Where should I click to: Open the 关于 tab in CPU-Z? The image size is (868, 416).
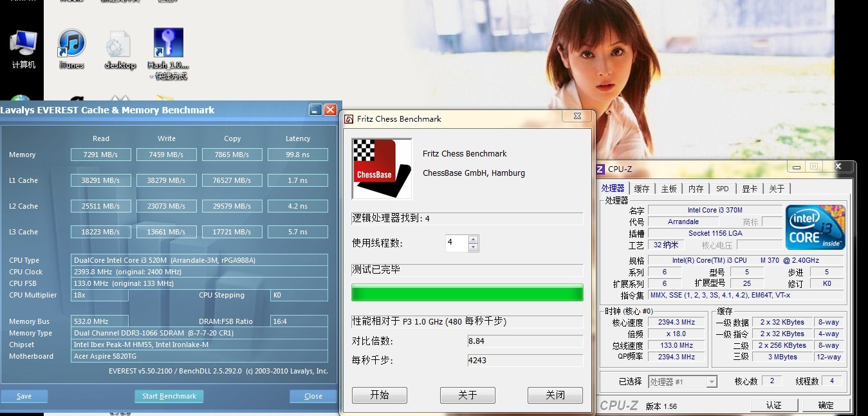click(777, 189)
